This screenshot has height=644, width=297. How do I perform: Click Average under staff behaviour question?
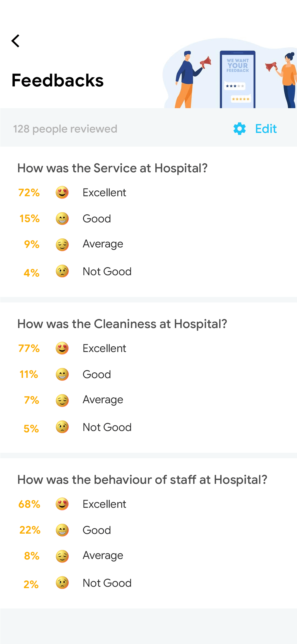tap(103, 556)
